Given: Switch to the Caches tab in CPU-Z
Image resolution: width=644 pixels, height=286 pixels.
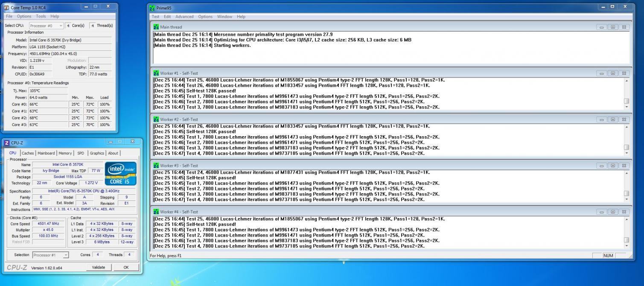Looking at the screenshot, I should click(x=28, y=153).
